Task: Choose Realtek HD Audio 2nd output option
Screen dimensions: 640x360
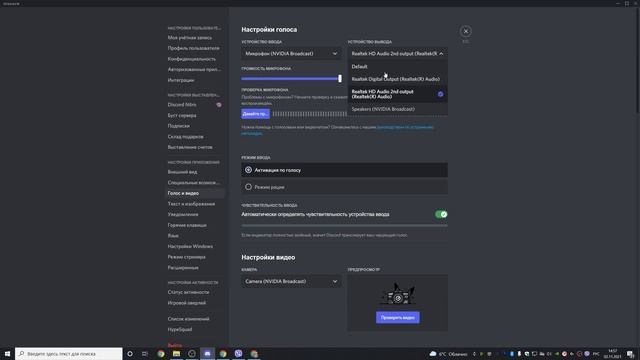Action: [398, 94]
